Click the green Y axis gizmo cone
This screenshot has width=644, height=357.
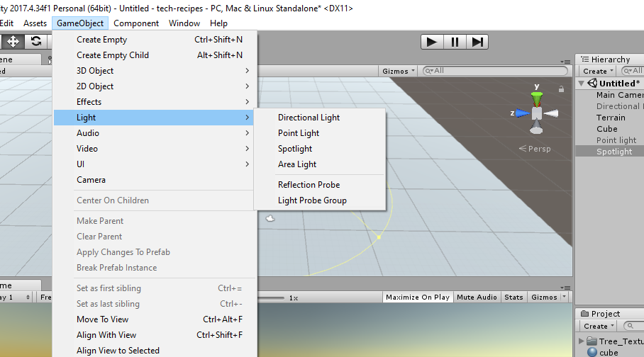[536, 99]
